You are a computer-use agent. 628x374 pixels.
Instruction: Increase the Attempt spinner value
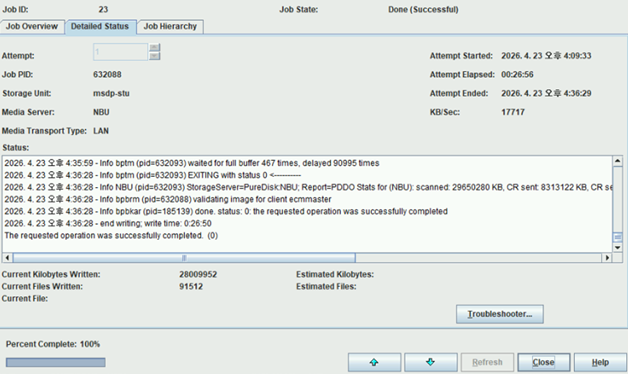tap(155, 48)
